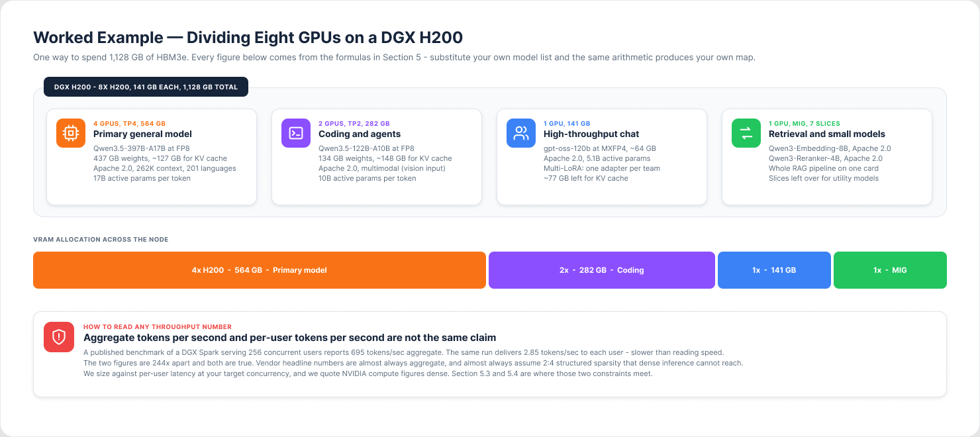Click the blue 1x 141 GB bar segment

tap(774, 270)
